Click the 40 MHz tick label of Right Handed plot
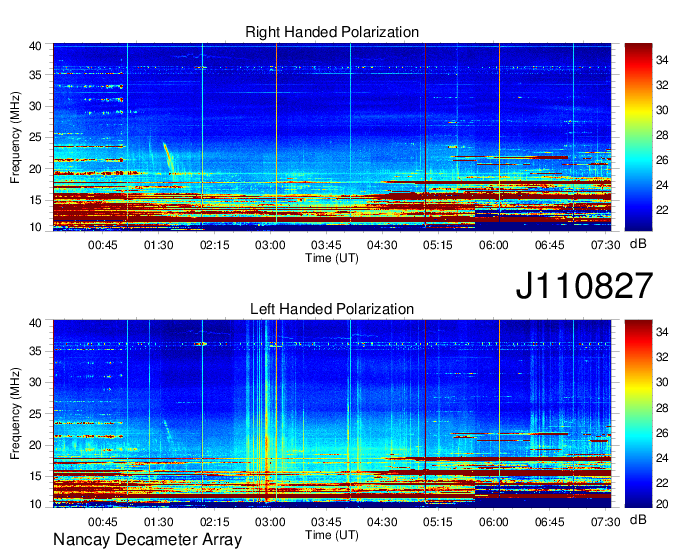 click(35, 46)
